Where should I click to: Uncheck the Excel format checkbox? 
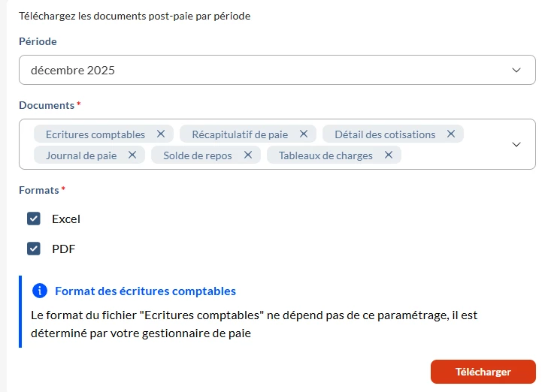pos(34,219)
